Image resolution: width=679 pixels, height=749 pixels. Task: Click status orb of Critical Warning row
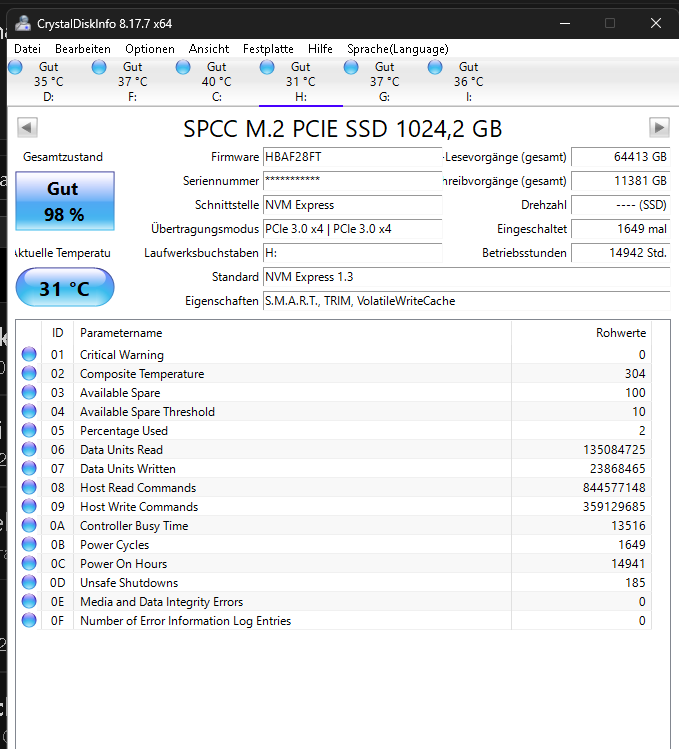pyautogui.click(x=29, y=354)
